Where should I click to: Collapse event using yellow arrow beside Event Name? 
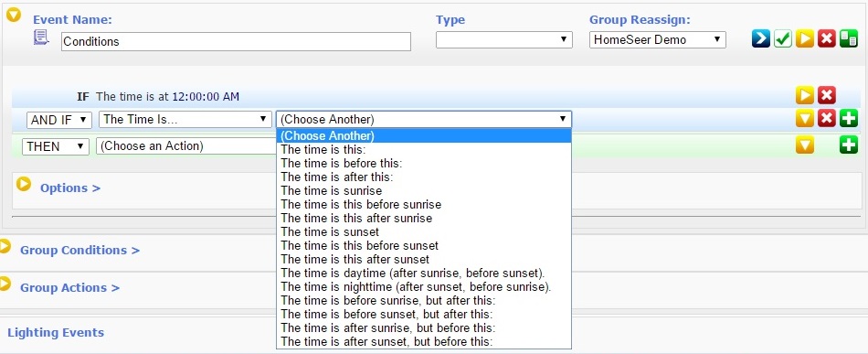(14, 15)
